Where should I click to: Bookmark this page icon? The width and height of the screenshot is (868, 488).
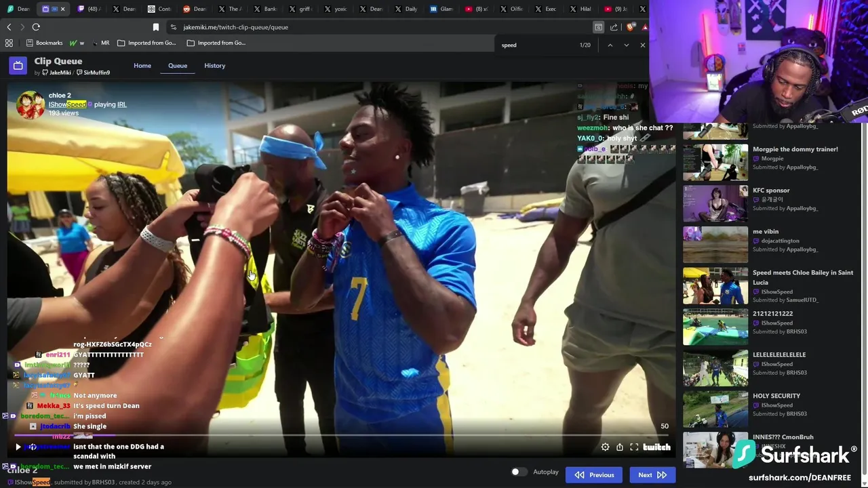click(x=156, y=27)
